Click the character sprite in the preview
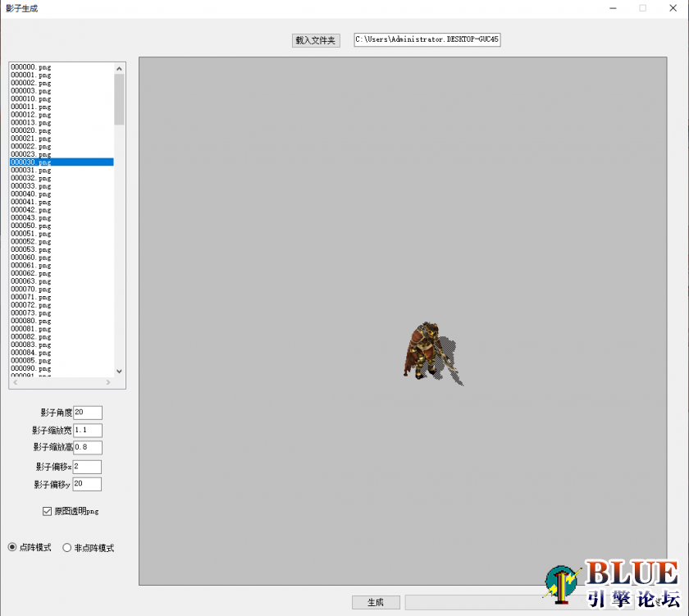This screenshot has width=689, height=616. coord(422,352)
